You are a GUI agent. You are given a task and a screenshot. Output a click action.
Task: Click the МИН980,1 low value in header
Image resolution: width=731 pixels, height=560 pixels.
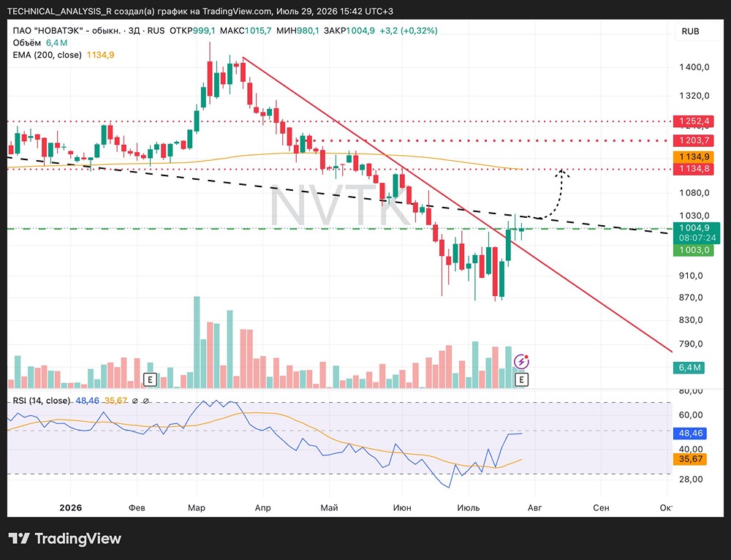point(298,31)
